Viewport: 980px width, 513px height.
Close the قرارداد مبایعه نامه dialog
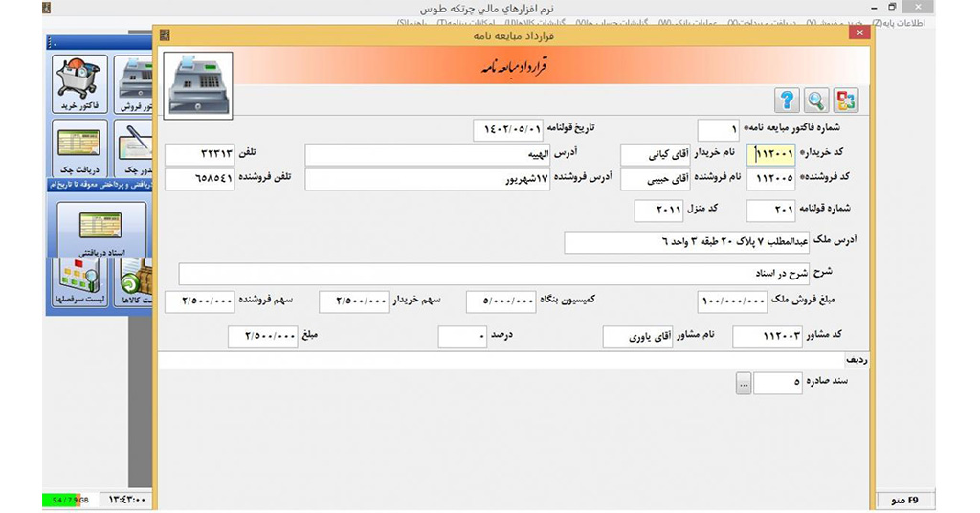pos(860,33)
